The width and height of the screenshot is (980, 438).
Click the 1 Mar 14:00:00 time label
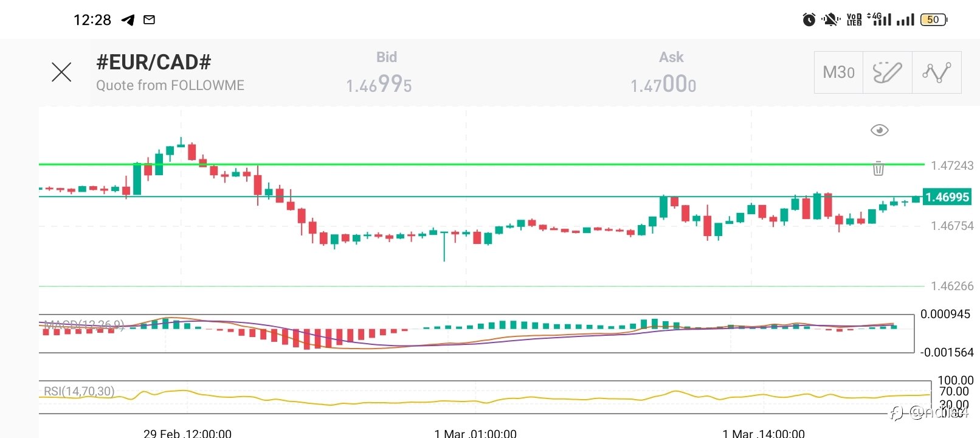tap(764, 433)
